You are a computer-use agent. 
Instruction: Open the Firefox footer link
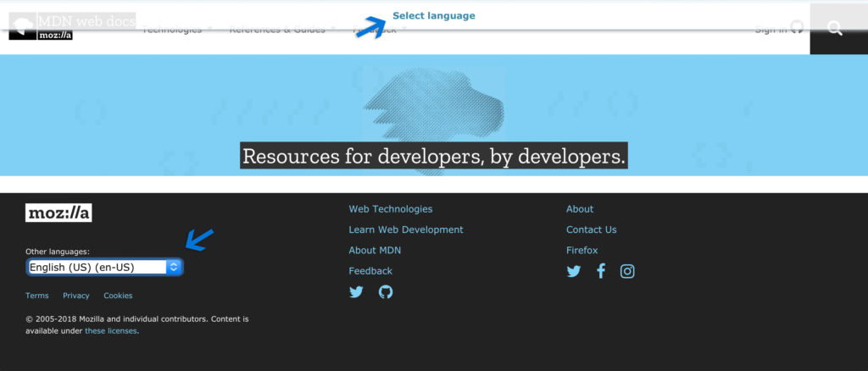tap(581, 251)
